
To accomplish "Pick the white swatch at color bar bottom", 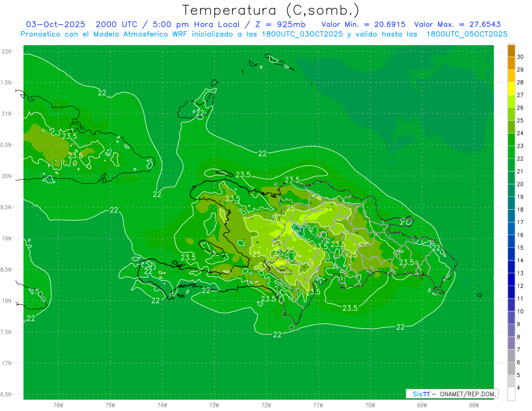I will click(x=511, y=394).
